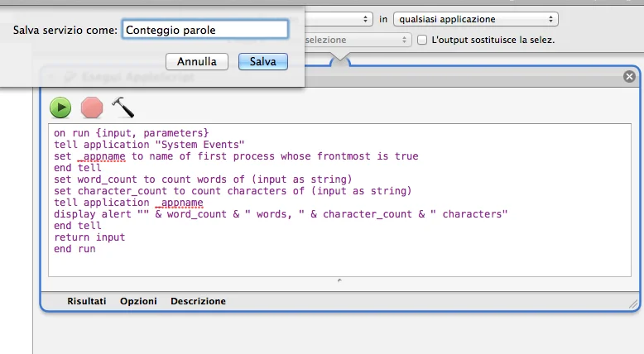The height and width of the screenshot is (354, 644).
Task: Click the "on run {input, parameters}" line
Action: (132, 133)
